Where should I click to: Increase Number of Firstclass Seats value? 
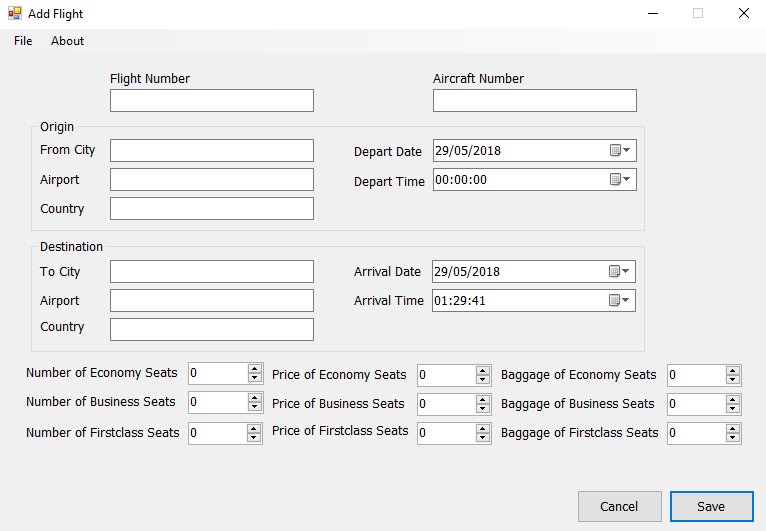[255, 428]
